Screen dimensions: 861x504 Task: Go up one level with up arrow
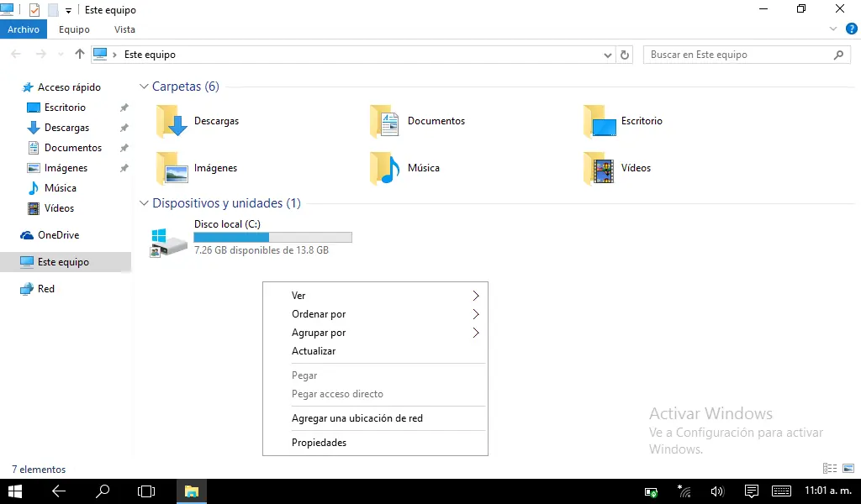[x=80, y=54]
